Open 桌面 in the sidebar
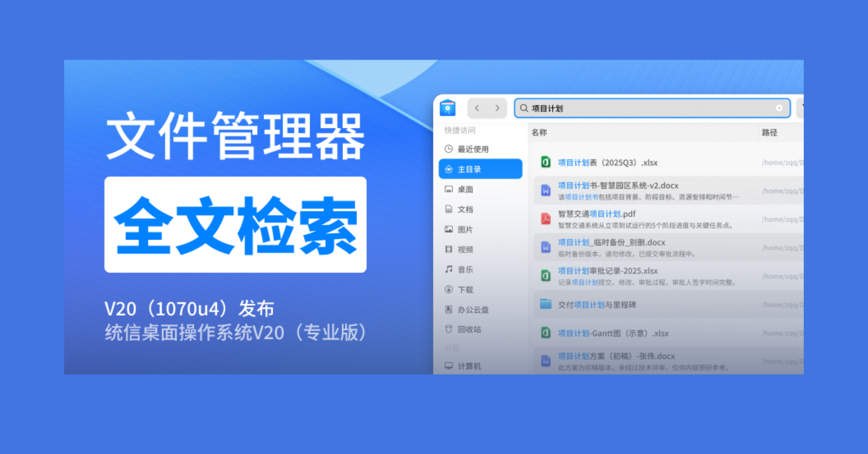 pyautogui.click(x=480, y=189)
